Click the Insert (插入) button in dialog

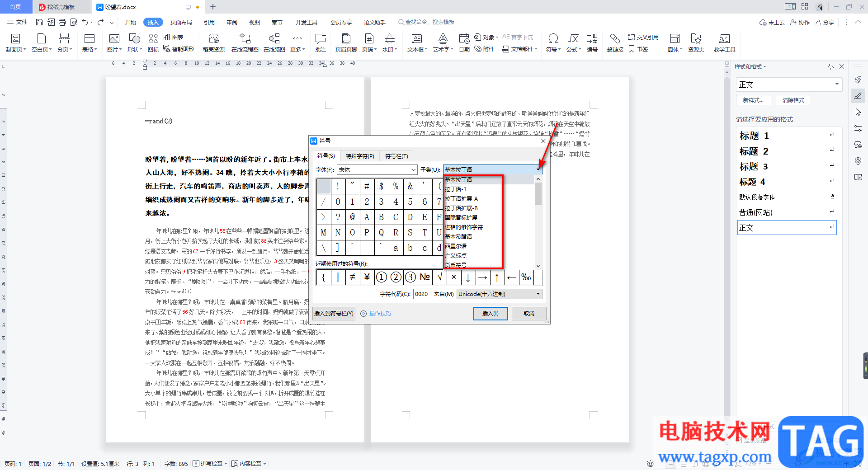(x=491, y=313)
